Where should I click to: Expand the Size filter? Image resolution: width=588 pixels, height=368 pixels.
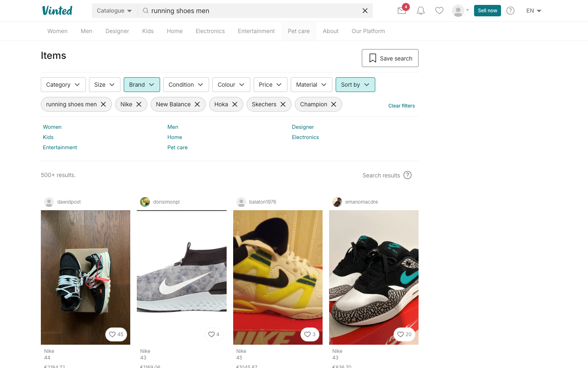[x=105, y=85]
